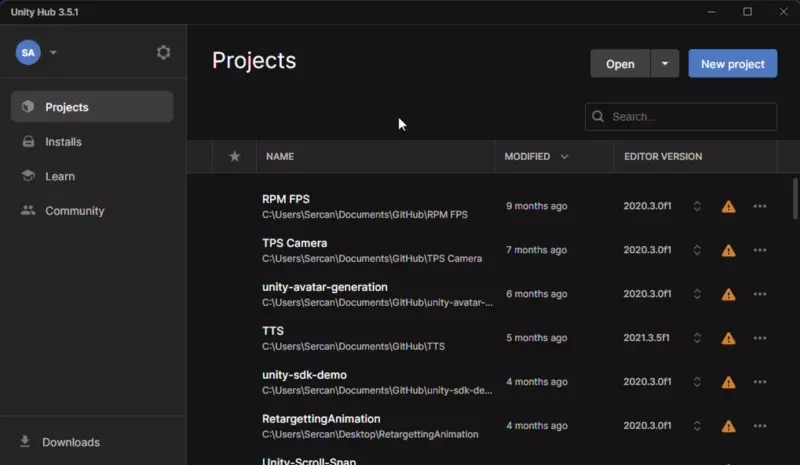This screenshot has height=465, width=800.
Task: Sort projects by NAME column
Action: (x=280, y=157)
